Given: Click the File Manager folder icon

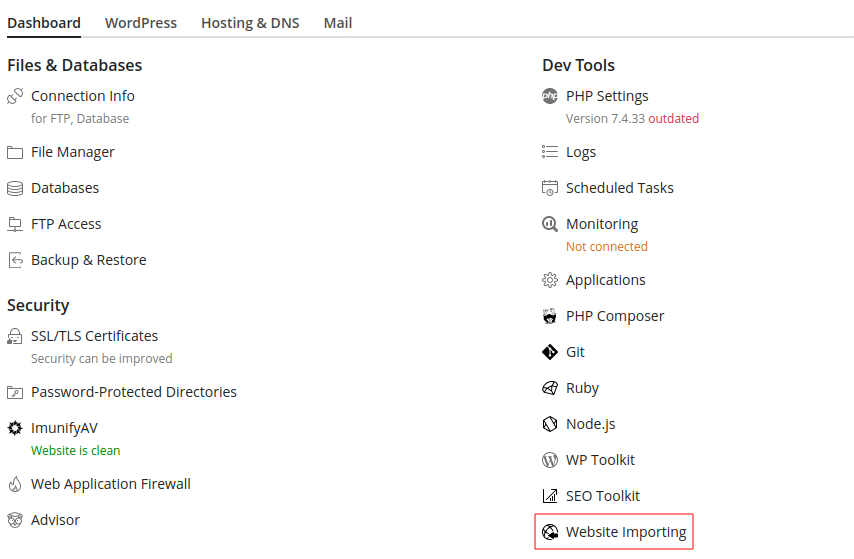Looking at the screenshot, I should coord(15,152).
